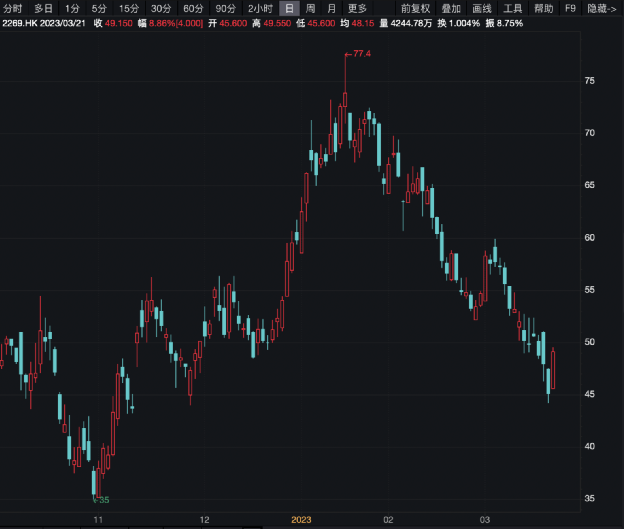This screenshot has height=529, width=624.
Task: Click the 35 low price marker
Action: (x=101, y=500)
